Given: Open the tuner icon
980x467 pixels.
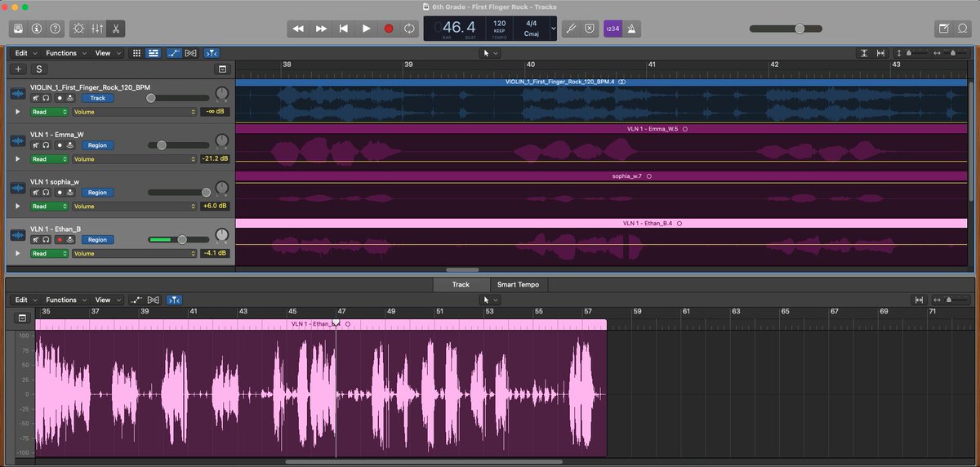Looking at the screenshot, I should [572, 28].
